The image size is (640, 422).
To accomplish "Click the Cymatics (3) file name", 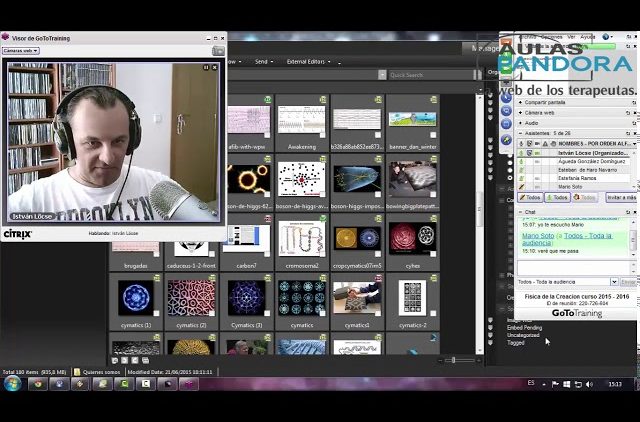I will click(x=247, y=325).
